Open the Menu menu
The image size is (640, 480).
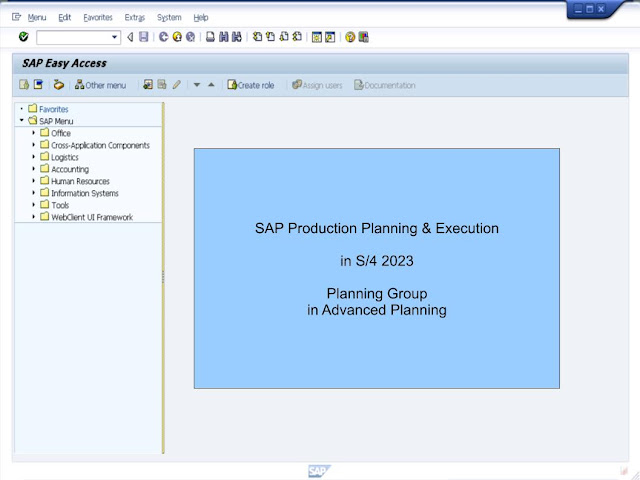coord(37,18)
